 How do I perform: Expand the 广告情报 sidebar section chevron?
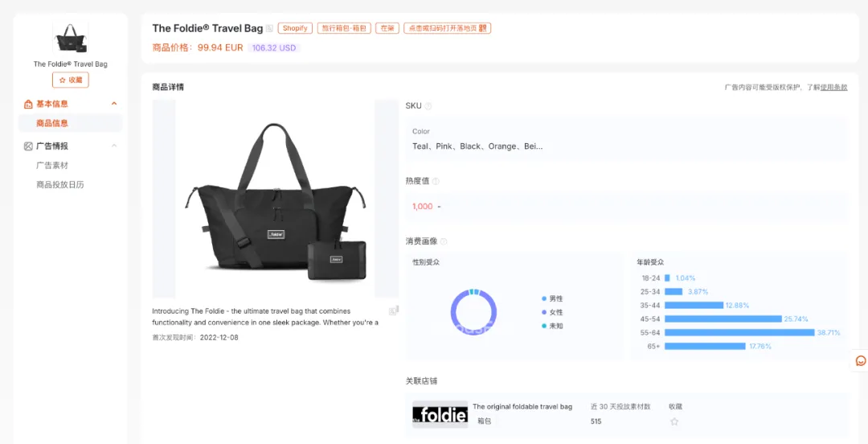pyautogui.click(x=114, y=146)
